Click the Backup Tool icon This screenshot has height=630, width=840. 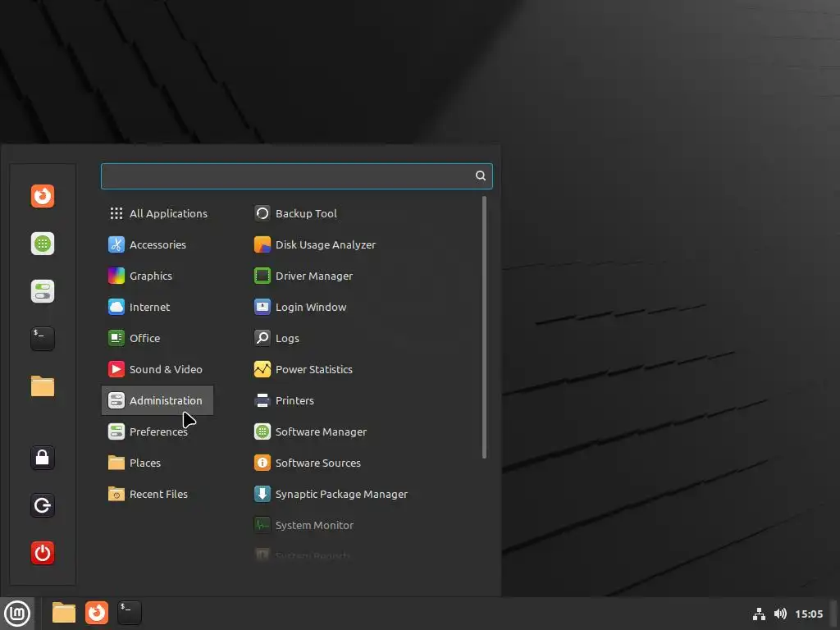[262, 214]
